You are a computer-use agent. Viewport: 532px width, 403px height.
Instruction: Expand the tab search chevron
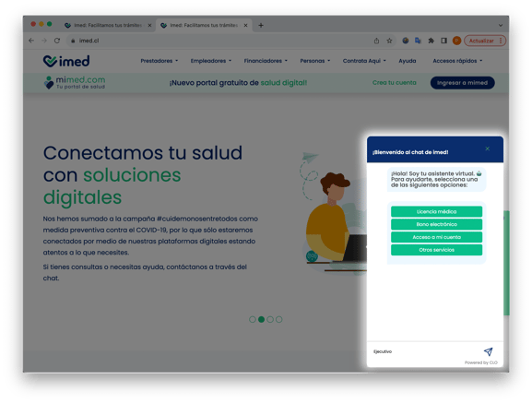501,26
